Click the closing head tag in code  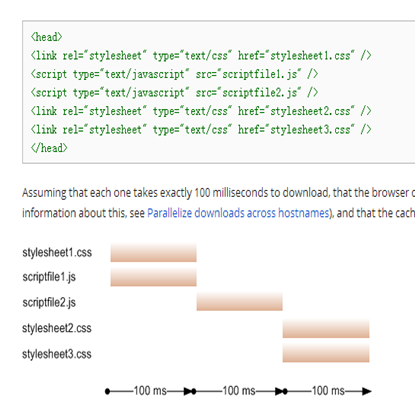(x=49, y=148)
